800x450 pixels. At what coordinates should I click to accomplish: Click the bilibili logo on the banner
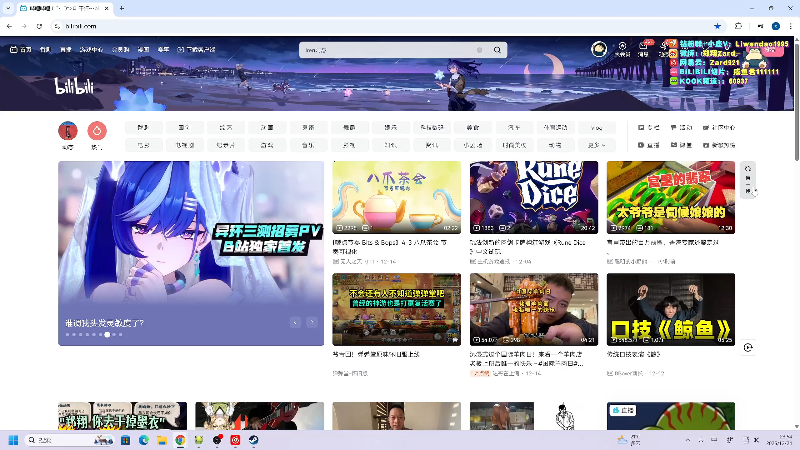[x=74, y=86]
